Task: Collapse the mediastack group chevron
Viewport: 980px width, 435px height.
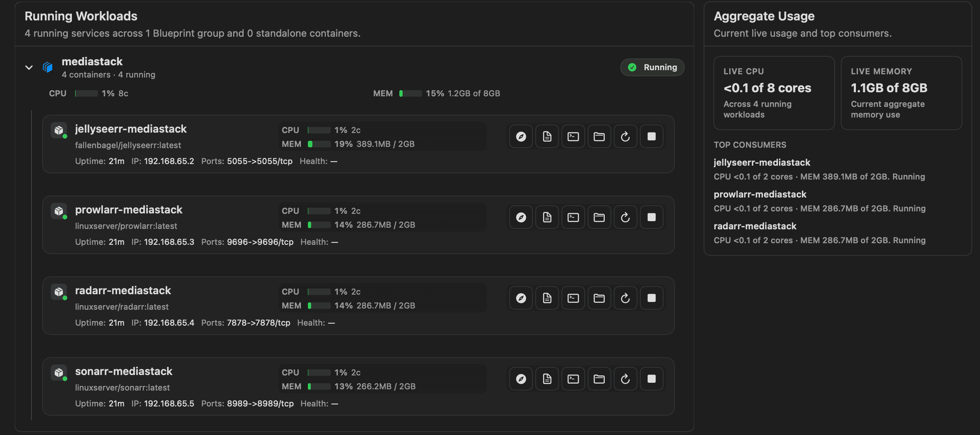Action: pos(29,67)
